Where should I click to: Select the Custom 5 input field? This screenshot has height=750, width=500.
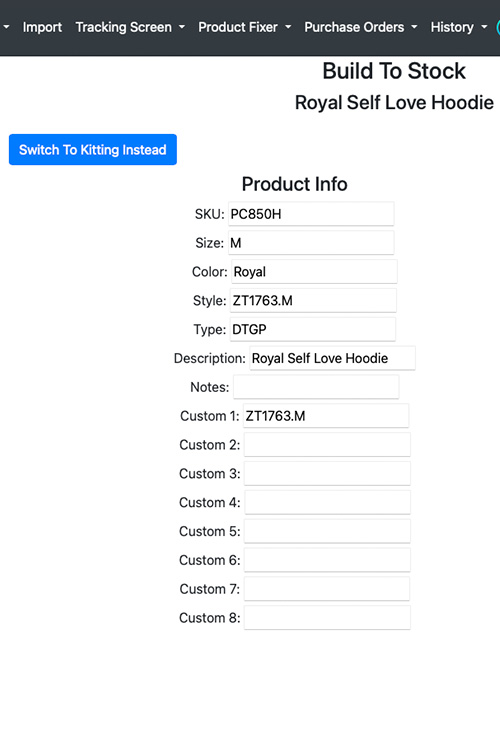coord(327,531)
